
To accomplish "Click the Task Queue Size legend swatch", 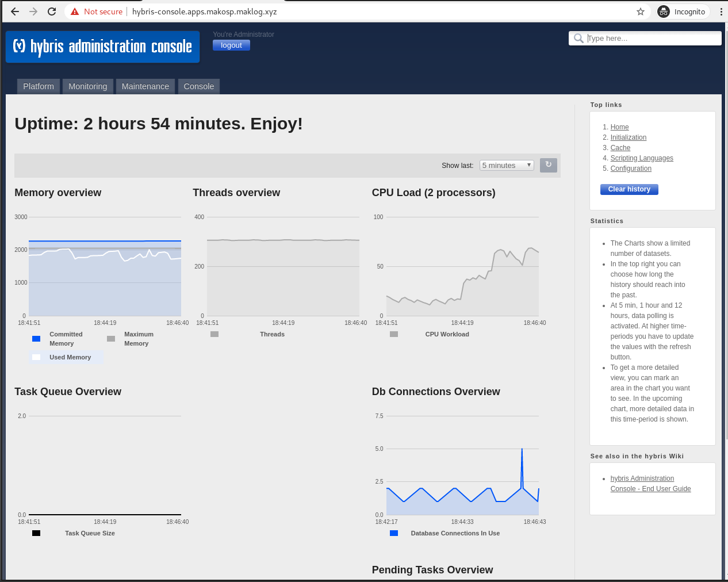I will click(x=36, y=533).
